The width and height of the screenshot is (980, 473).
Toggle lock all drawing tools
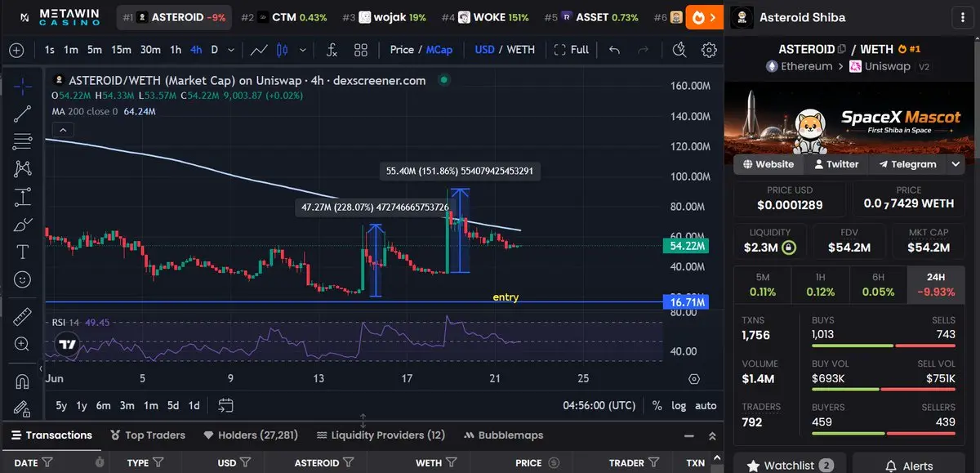pos(23,407)
